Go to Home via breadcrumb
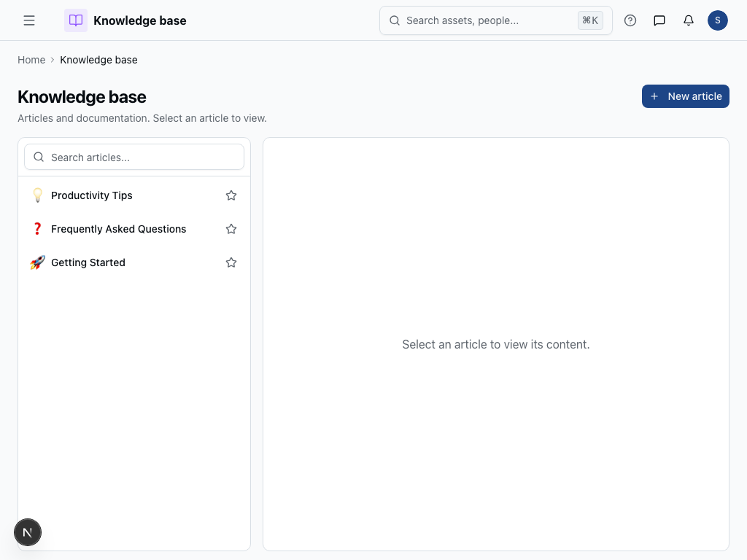This screenshot has width=747, height=560. [31, 60]
